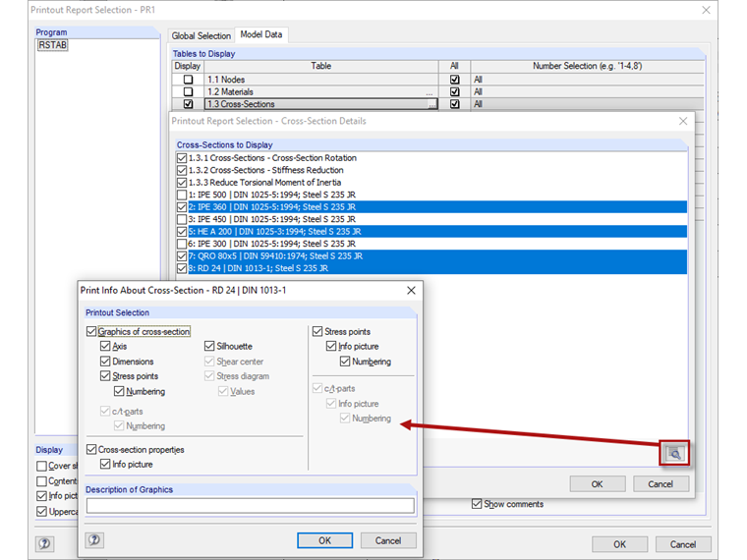Select RSTAB in Program list

(52, 45)
